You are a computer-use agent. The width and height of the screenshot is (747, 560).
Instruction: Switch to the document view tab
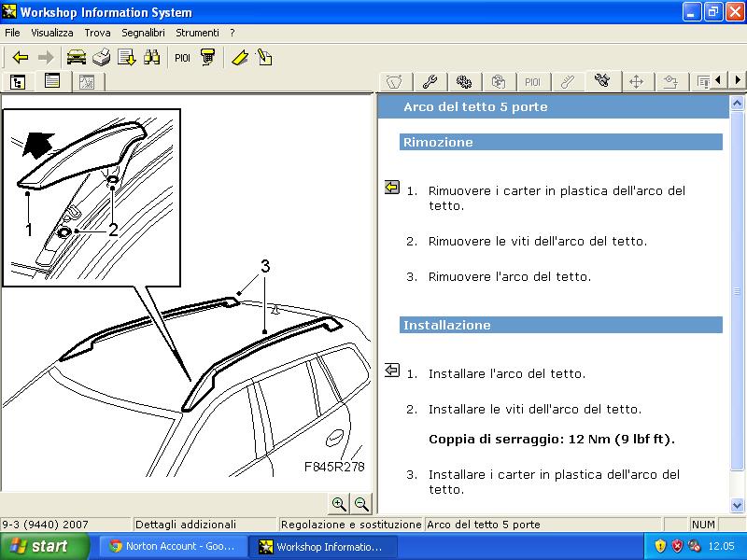click(52, 81)
